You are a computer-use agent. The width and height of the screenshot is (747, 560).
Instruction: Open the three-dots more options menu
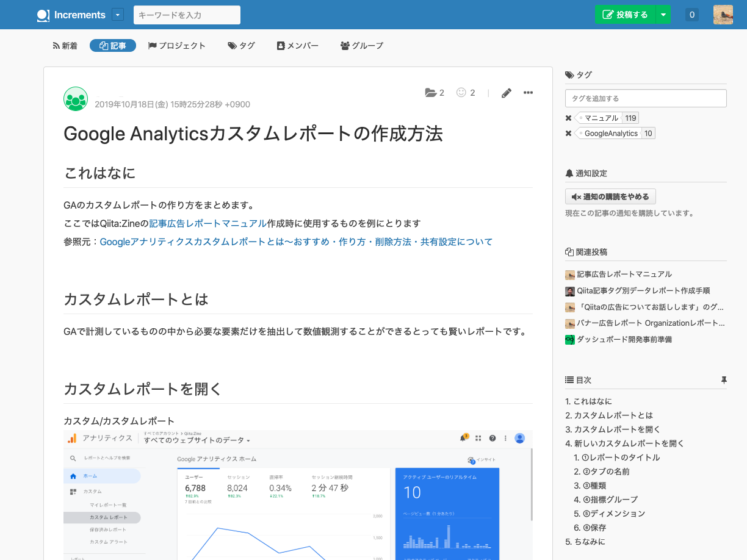528,93
